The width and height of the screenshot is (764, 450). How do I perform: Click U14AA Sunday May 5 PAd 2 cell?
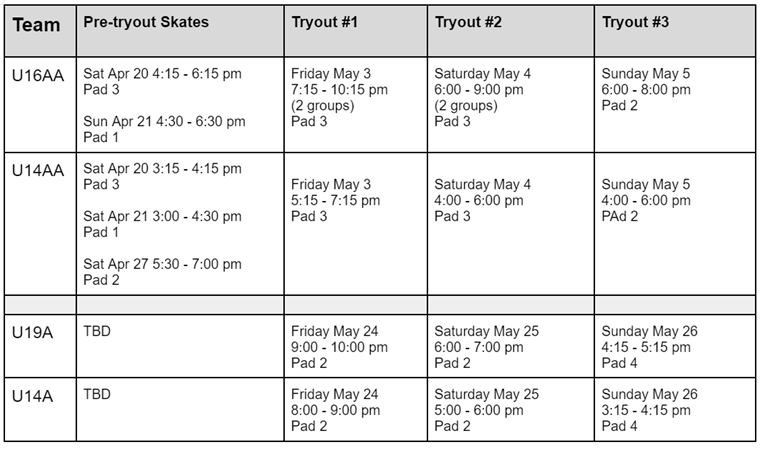pos(675,224)
